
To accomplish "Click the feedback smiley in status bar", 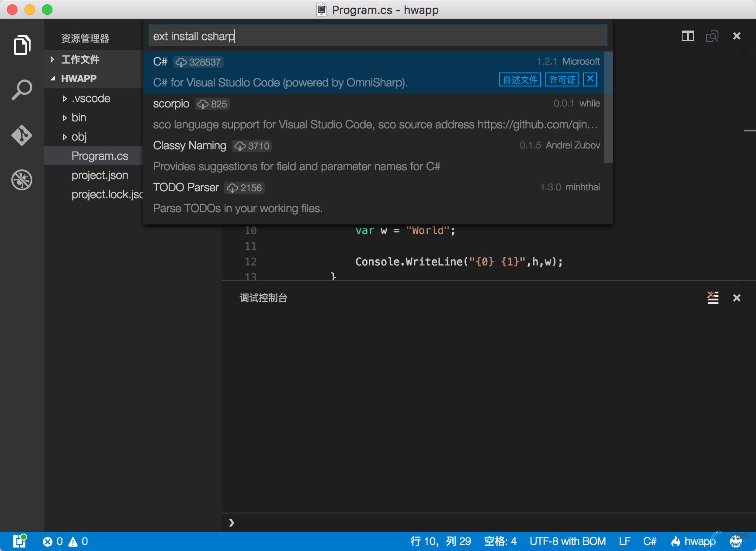I will point(736,541).
